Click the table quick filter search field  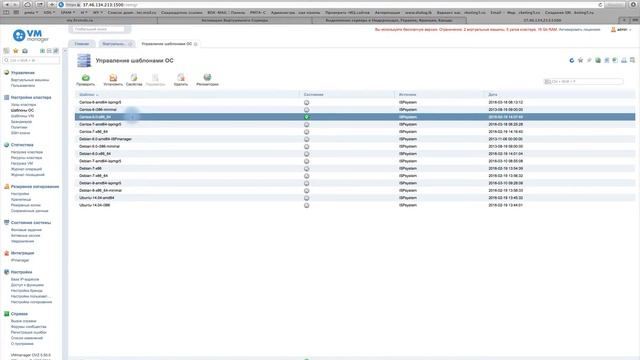tap(584, 82)
